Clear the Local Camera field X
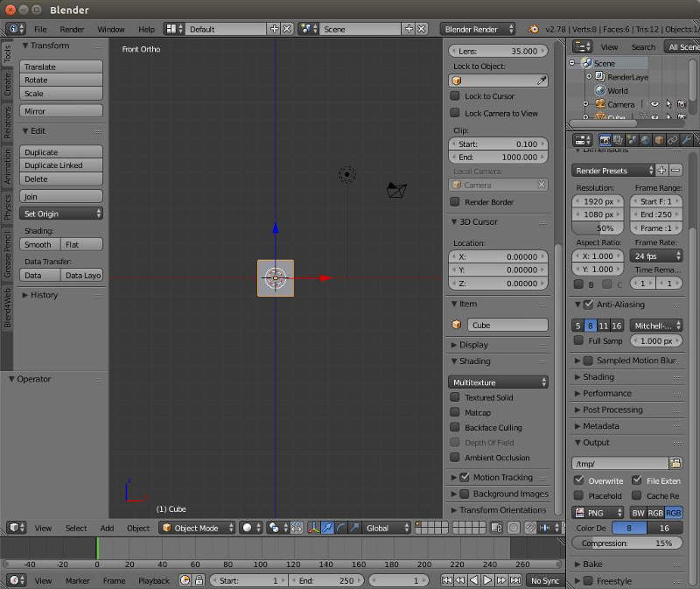The image size is (700, 589). coord(542,185)
